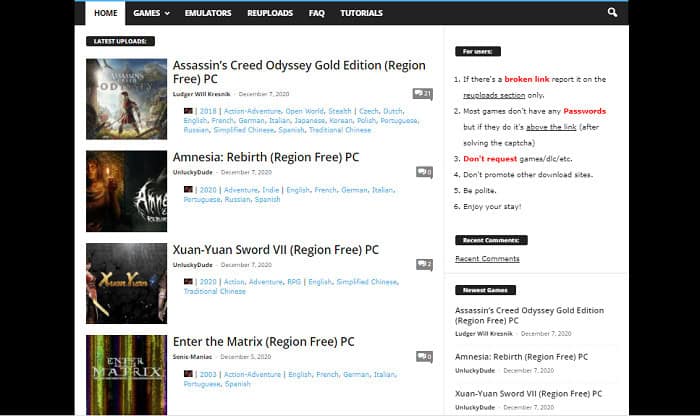
Task: Click the platform icon in Amnesia: Rebirth tags
Action: (x=188, y=189)
